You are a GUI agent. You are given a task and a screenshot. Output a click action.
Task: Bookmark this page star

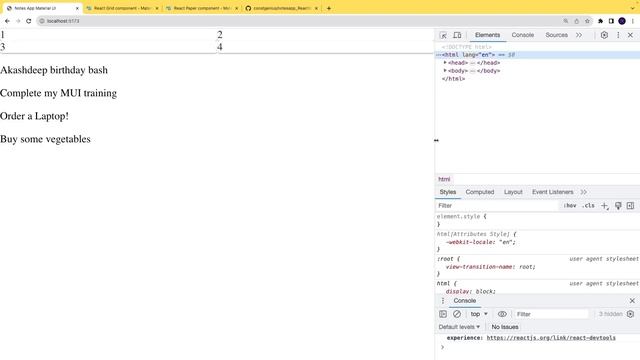(587, 21)
